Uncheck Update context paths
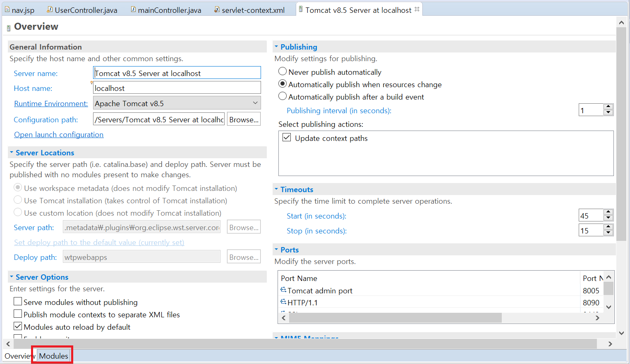The image size is (630, 364). pos(287,137)
